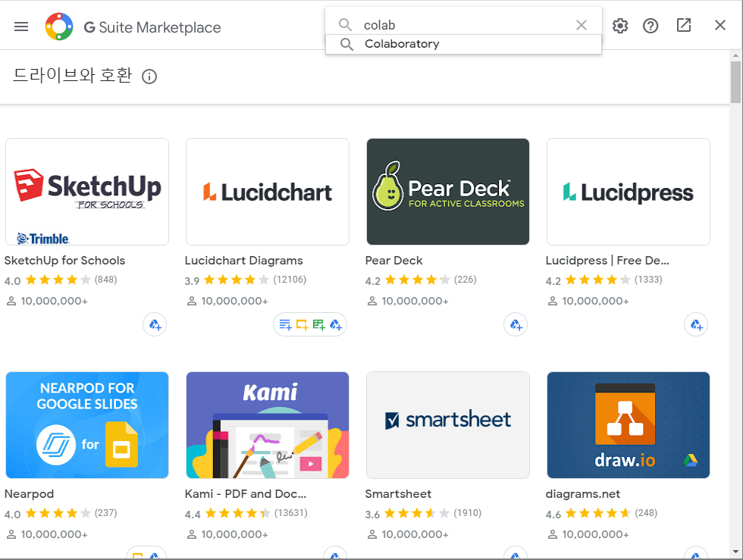The height and width of the screenshot is (560, 743).
Task: Install Smartsheet via the Drive icon
Action: click(516, 554)
